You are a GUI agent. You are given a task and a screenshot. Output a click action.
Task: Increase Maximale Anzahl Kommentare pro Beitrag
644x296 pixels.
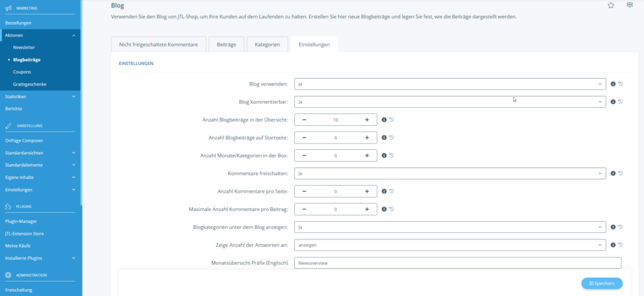click(x=367, y=209)
